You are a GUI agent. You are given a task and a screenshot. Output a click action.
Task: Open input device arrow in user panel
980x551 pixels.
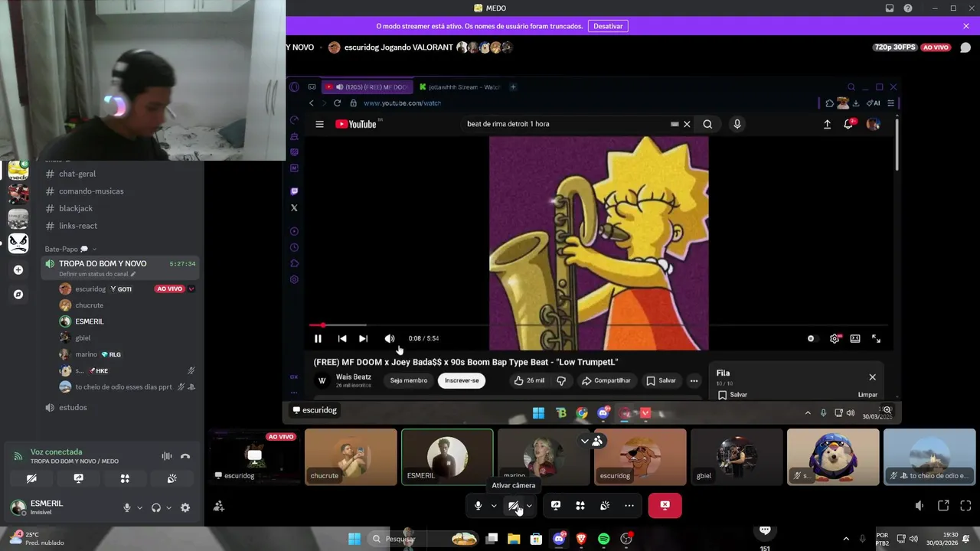tap(139, 507)
